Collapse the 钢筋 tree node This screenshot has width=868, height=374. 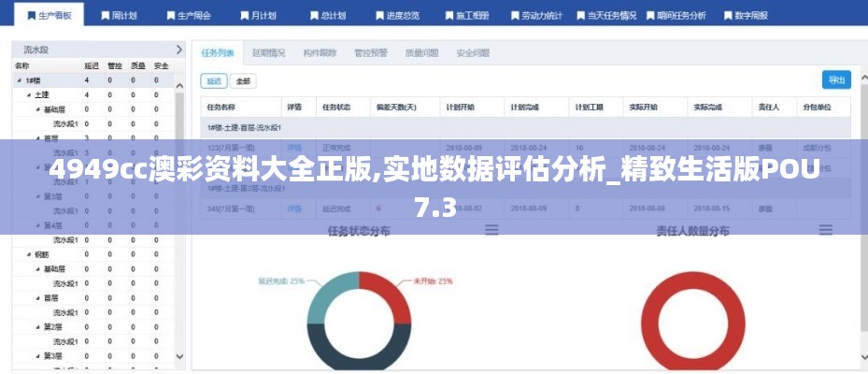point(28,254)
